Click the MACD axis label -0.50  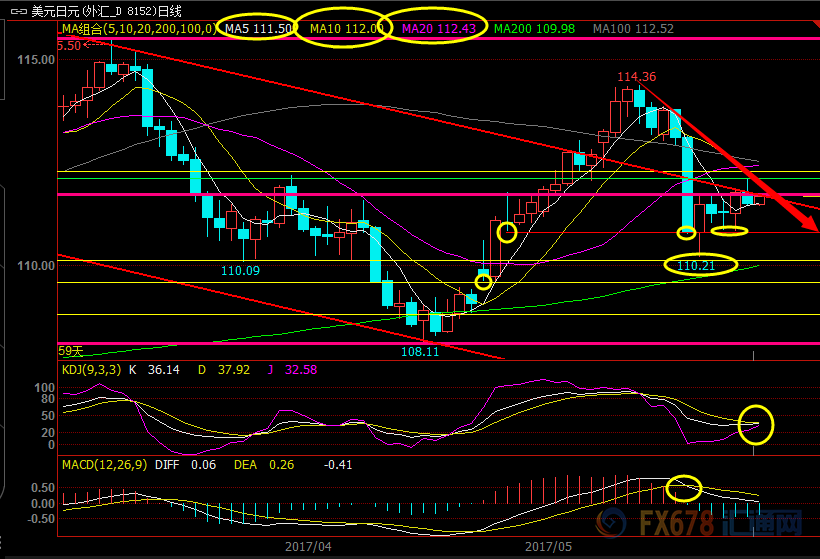click(x=41, y=519)
